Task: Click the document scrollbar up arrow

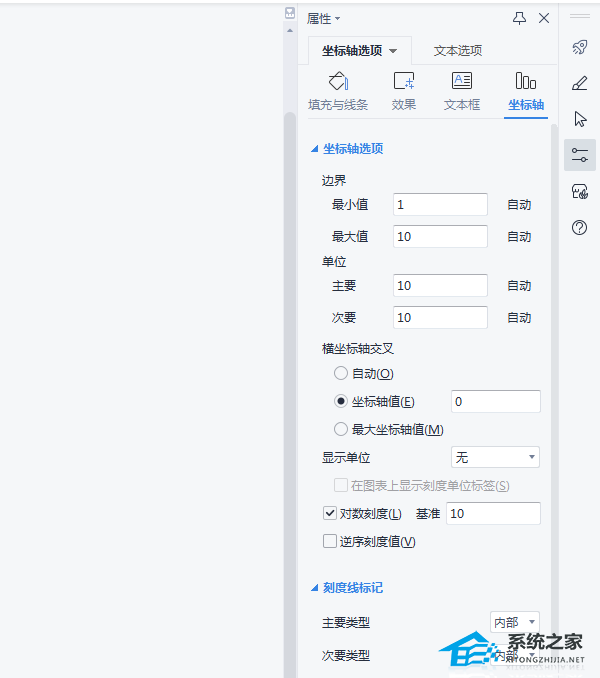Action: click(290, 31)
